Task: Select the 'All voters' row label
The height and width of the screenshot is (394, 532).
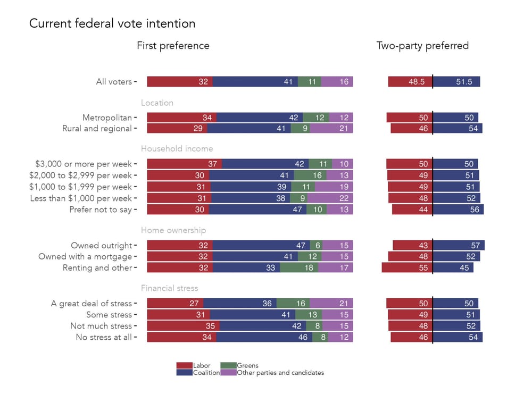Action: click(x=114, y=82)
